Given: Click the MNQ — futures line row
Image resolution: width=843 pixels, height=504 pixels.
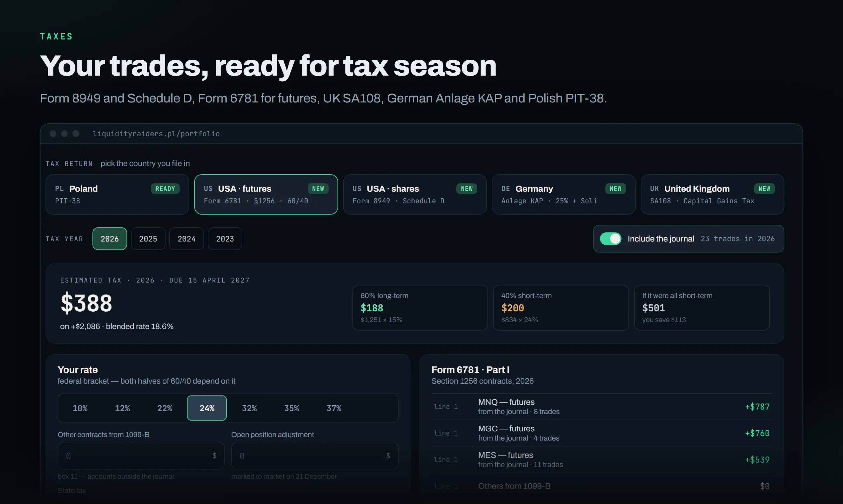Looking at the screenshot, I should [x=602, y=407].
